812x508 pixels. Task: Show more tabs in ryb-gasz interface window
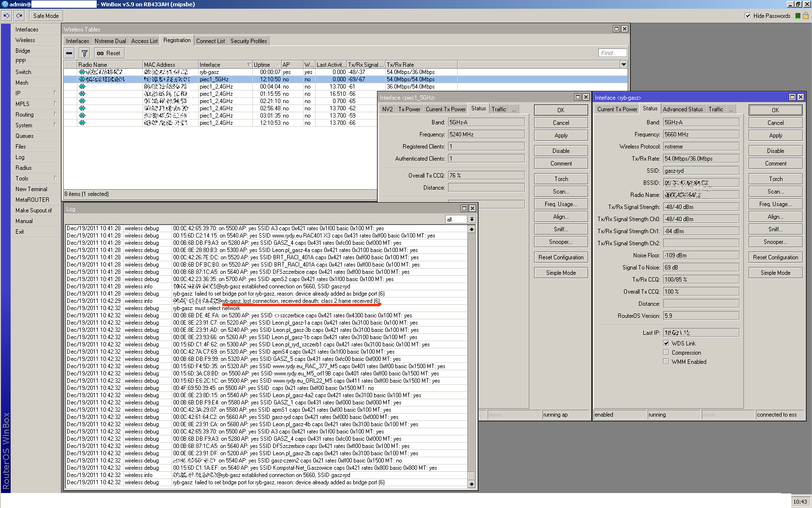pos(731,109)
